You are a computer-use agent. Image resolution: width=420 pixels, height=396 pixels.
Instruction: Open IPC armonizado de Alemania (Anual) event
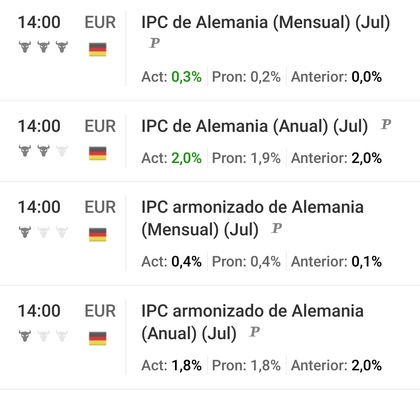[252, 322]
